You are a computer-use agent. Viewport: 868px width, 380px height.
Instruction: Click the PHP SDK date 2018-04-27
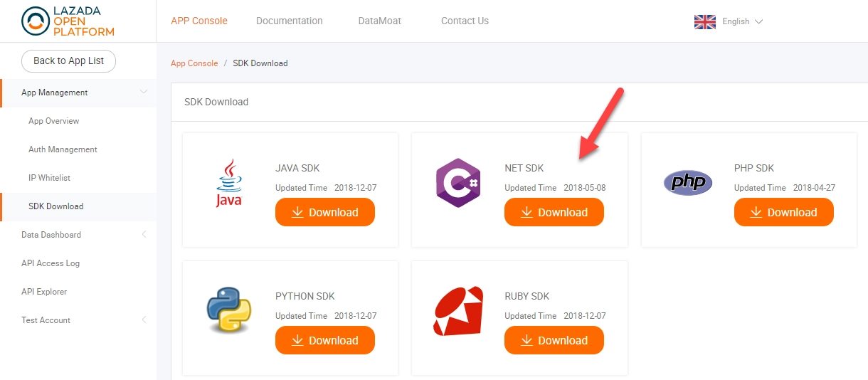[x=814, y=188]
